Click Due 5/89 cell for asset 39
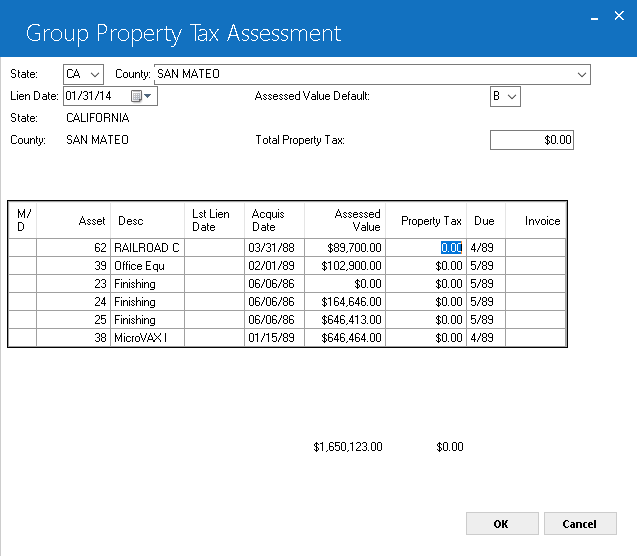Image resolution: width=637 pixels, height=556 pixels. [x=486, y=266]
